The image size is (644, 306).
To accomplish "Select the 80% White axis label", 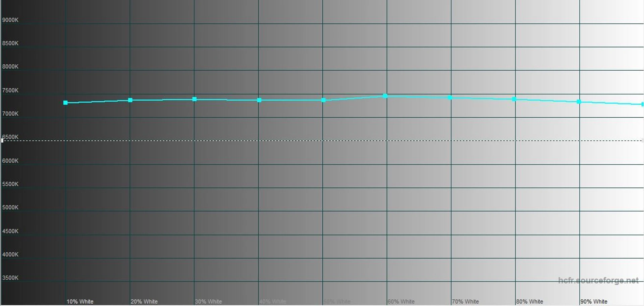I will (530, 301).
